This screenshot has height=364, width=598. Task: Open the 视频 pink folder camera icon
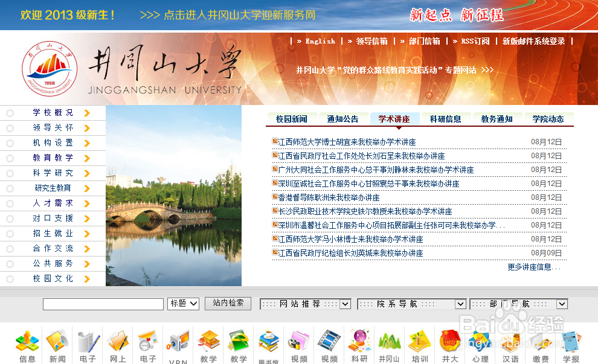pyautogui.click(x=299, y=341)
